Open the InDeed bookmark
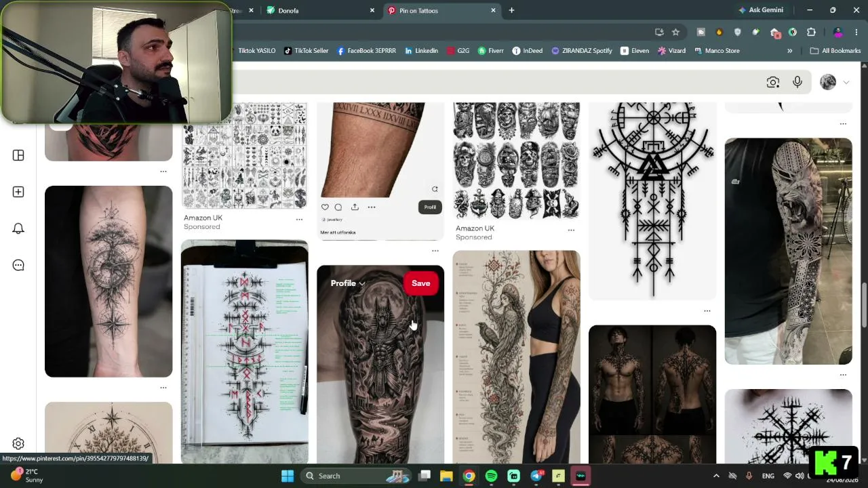Screen dimensions: 868x488 click(x=527, y=51)
